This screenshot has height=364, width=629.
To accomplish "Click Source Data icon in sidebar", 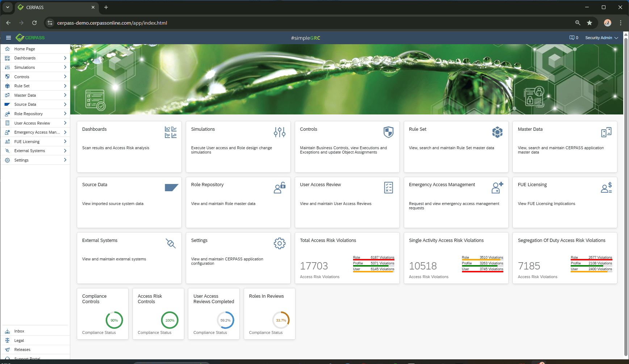I will (x=7, y=104).
